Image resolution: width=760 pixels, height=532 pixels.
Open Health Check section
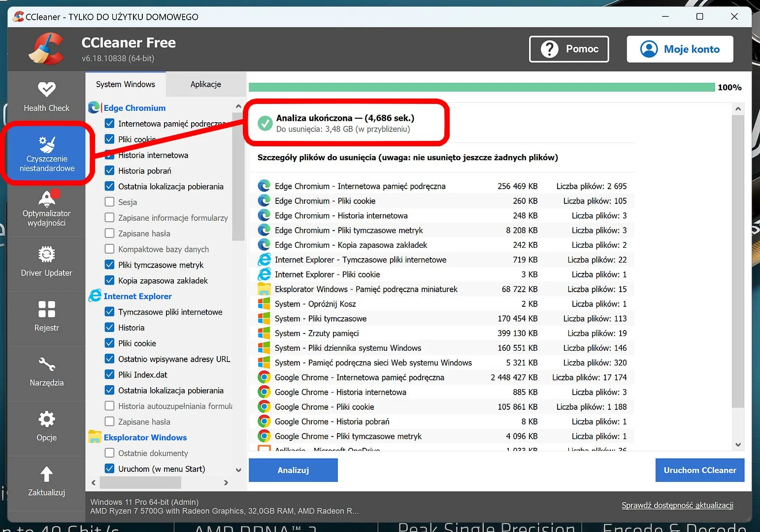click(46, 97)
